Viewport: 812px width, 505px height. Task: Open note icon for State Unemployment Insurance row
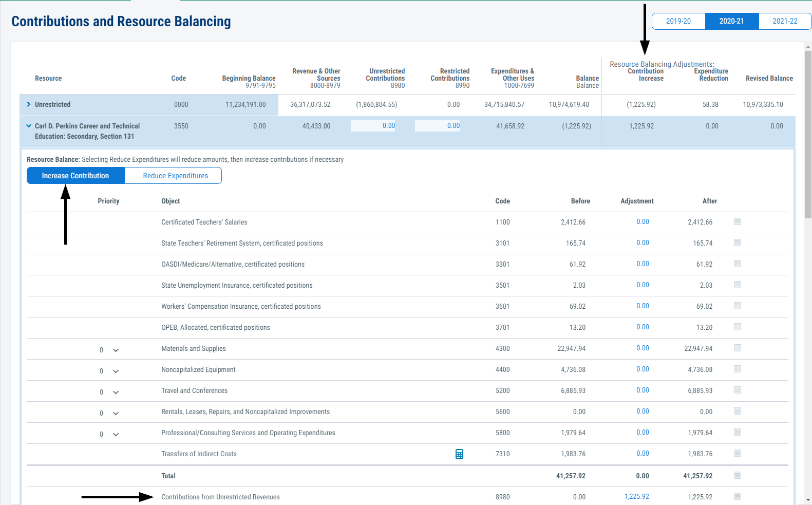pyautogui.click(x=738, y=285)
